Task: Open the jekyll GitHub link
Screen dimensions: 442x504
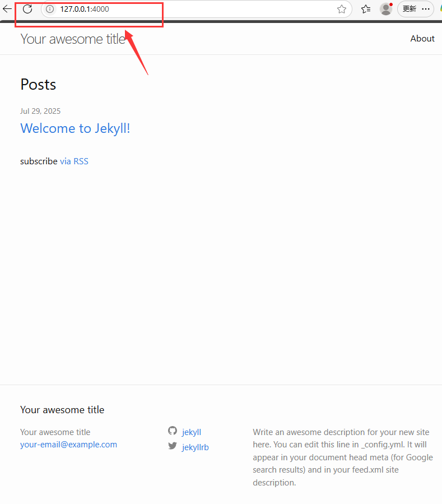Action: click(x=192, y=432)
